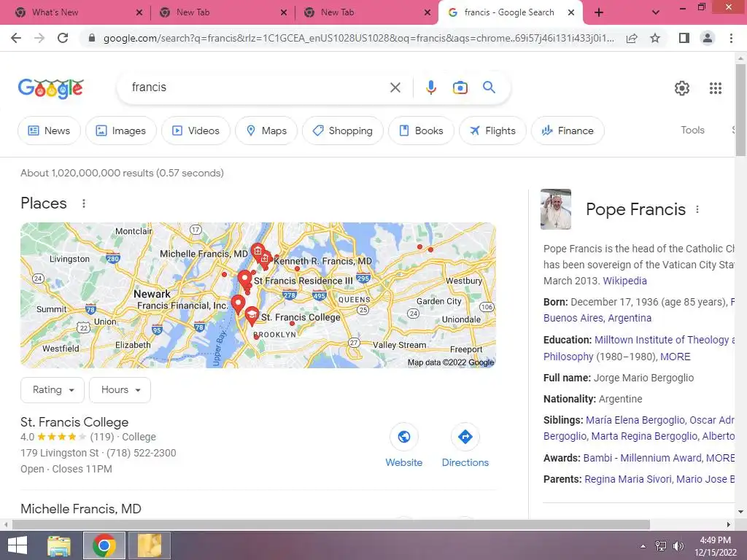Start voice search with the microphone
The height and width of the screenshot is (560, 747).
coord(430,87)
